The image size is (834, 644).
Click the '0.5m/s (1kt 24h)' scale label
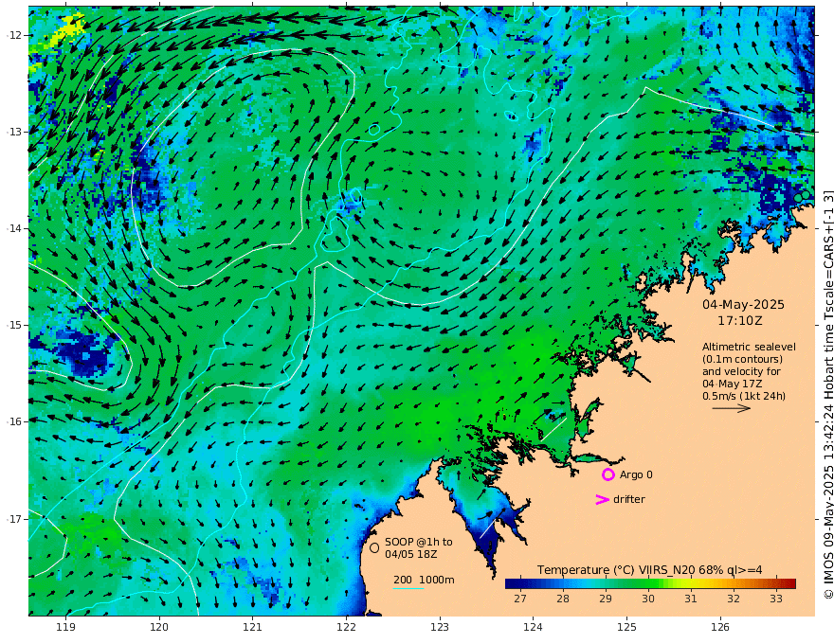tap(744, 396)
